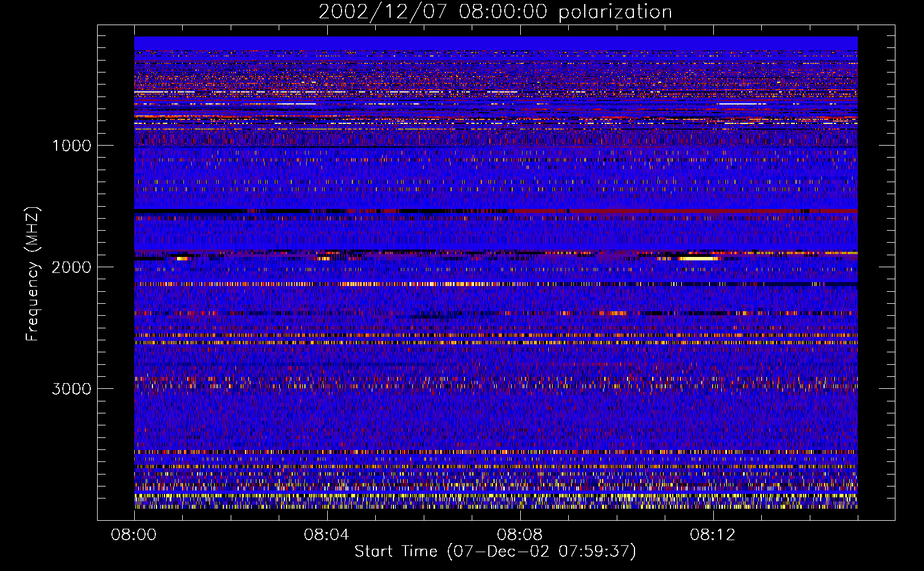Click the 1000 frequency tick label
Screen dimensions: 924x571
[x=71, y=146]
